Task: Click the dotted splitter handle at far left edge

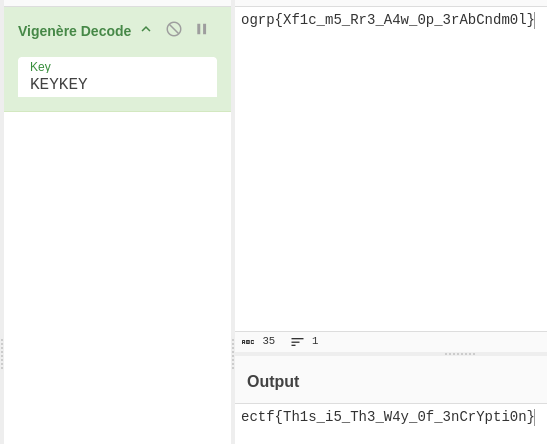Action: click(2, 354)
